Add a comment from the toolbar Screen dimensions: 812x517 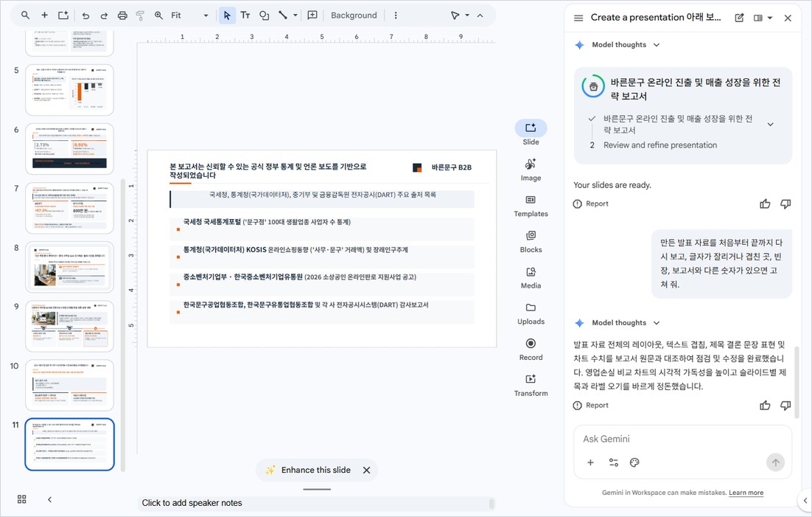(312, 15)
